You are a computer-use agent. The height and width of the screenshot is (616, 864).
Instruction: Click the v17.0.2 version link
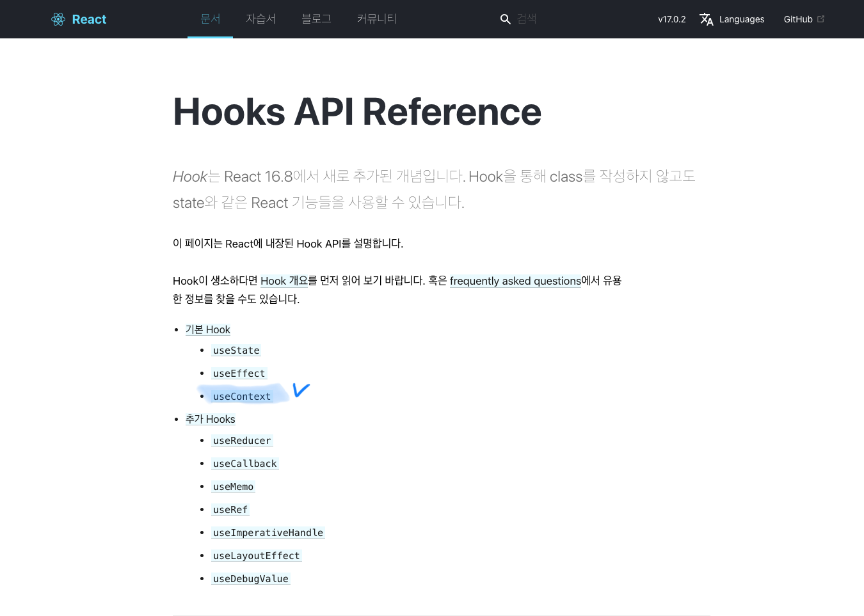pyautogui.click(x=672, y=19)
